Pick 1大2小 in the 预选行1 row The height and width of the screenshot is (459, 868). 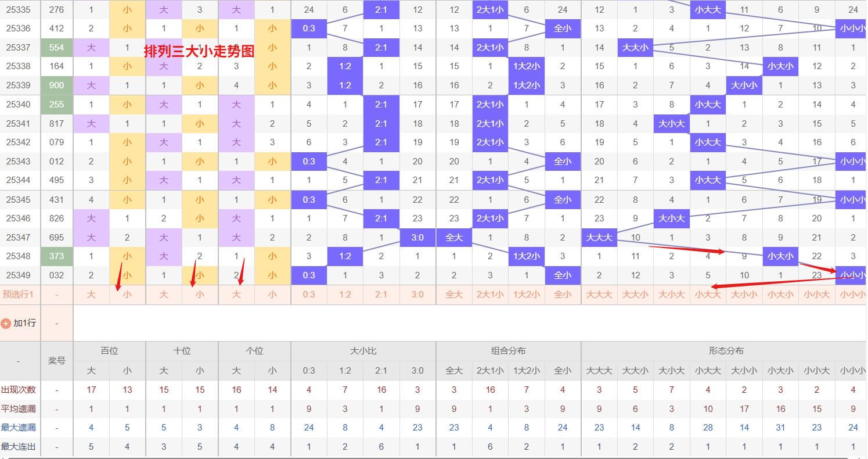pyautogui.click(x=527, y=295)
